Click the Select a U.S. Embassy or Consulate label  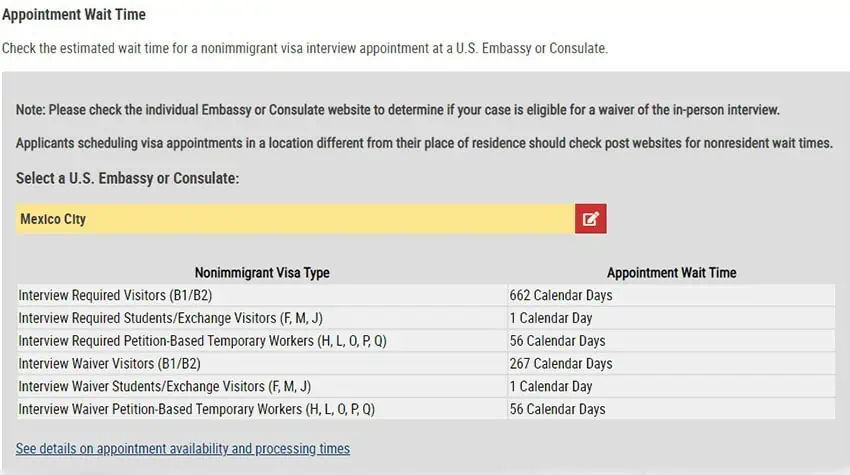[127, 178]
